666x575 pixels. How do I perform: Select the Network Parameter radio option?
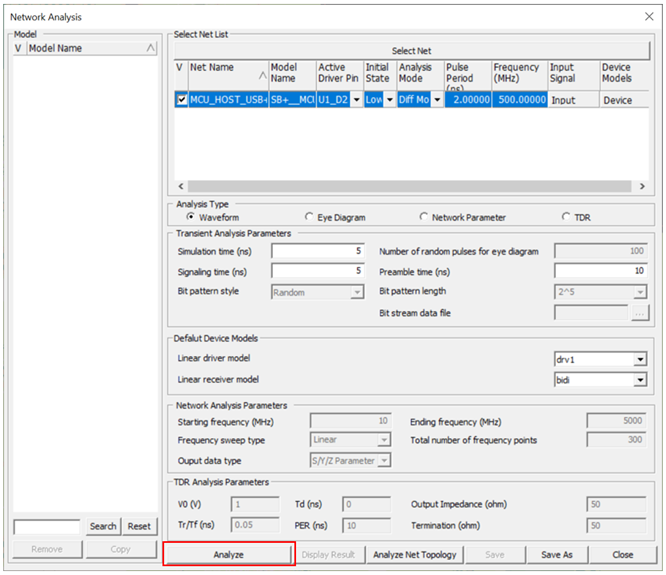pyautogui.click(x=424, y=216)
